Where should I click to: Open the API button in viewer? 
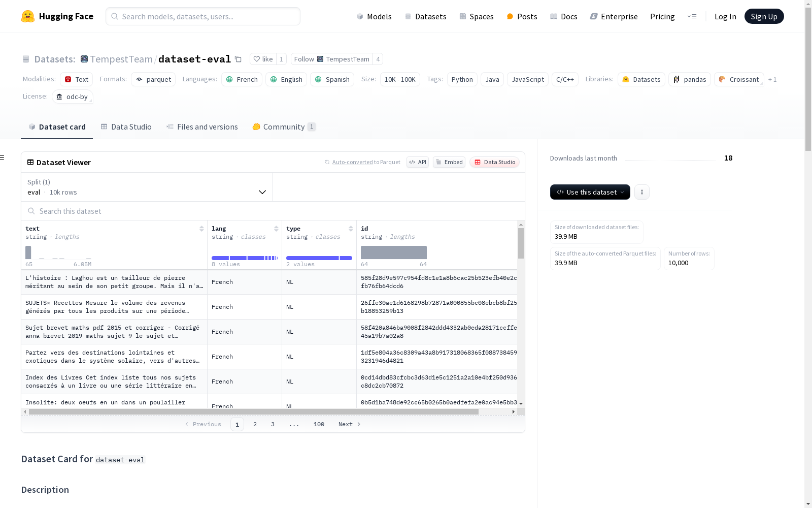[x=418, y=162]
